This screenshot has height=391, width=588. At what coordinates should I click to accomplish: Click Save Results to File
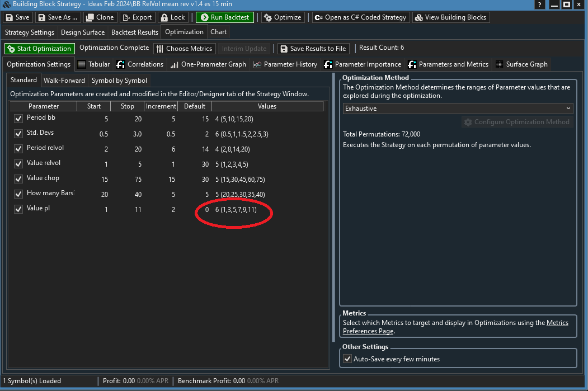(x=313, y=49)
